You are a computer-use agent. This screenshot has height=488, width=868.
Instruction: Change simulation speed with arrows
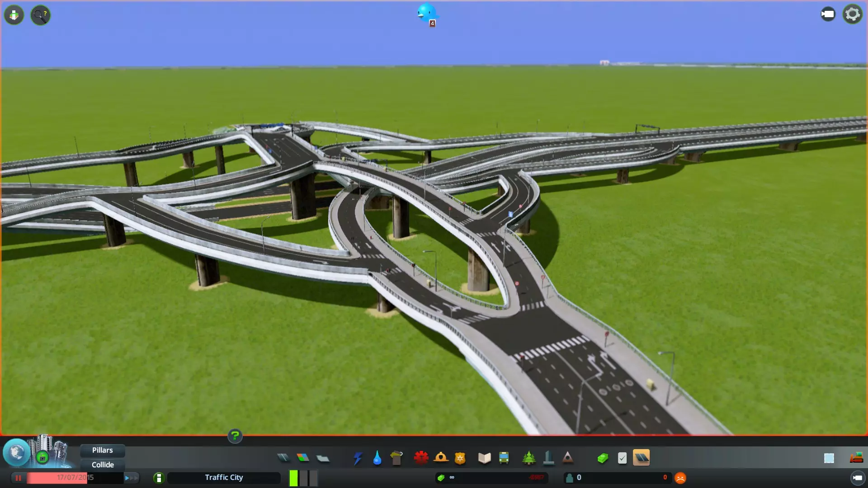[131, 478]
